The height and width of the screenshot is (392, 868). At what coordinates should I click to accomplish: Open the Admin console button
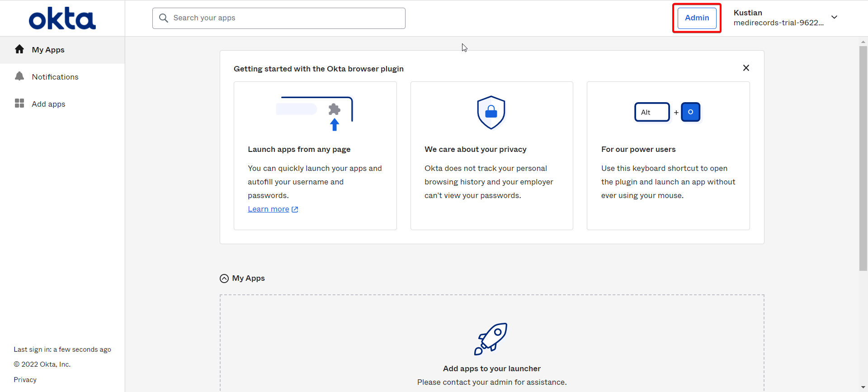tap(697, 18)
